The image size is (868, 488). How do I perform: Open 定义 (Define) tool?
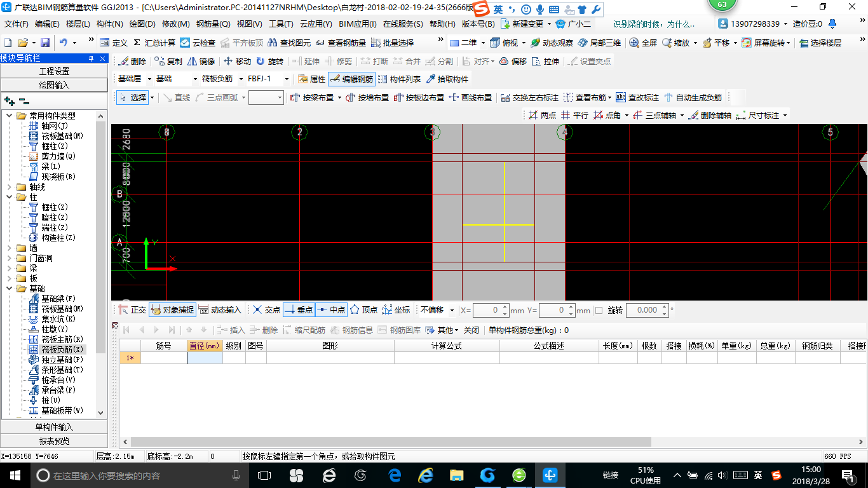pos(114,43)
